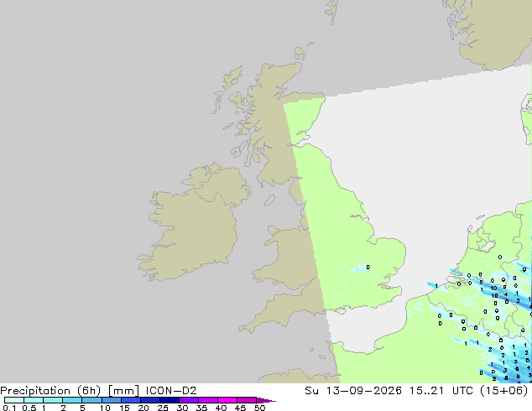Select the purple arrow tip above 50
Screen dimensions: 532x411
tap(266, 400)
